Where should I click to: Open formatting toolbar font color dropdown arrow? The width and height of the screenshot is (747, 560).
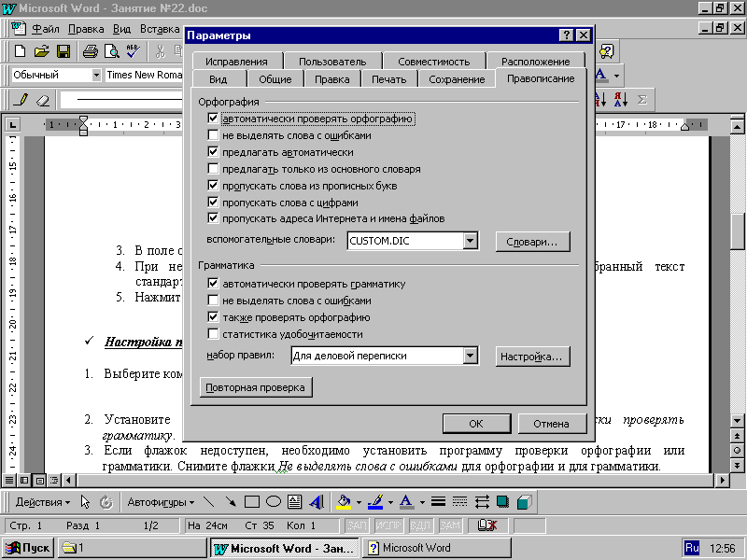pyautogui.click(x=616, y=76)
